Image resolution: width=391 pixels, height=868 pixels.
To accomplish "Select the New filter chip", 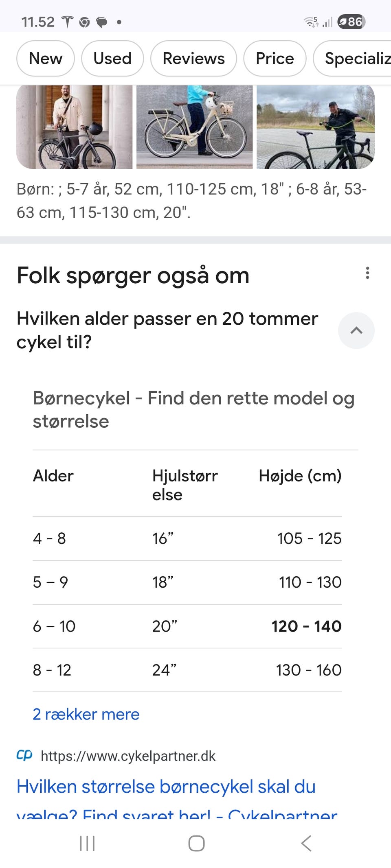I will click(46, 59).
